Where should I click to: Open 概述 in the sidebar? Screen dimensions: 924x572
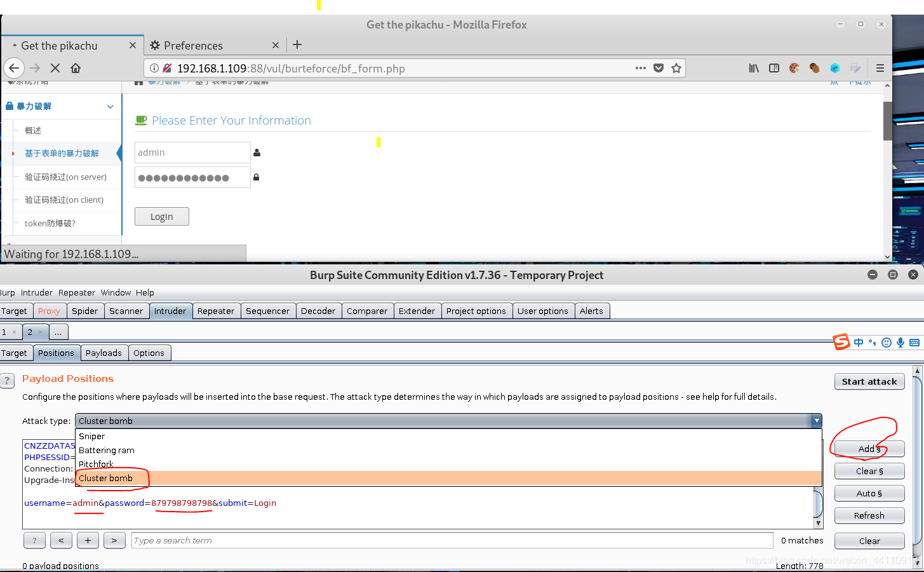point(33,130)
